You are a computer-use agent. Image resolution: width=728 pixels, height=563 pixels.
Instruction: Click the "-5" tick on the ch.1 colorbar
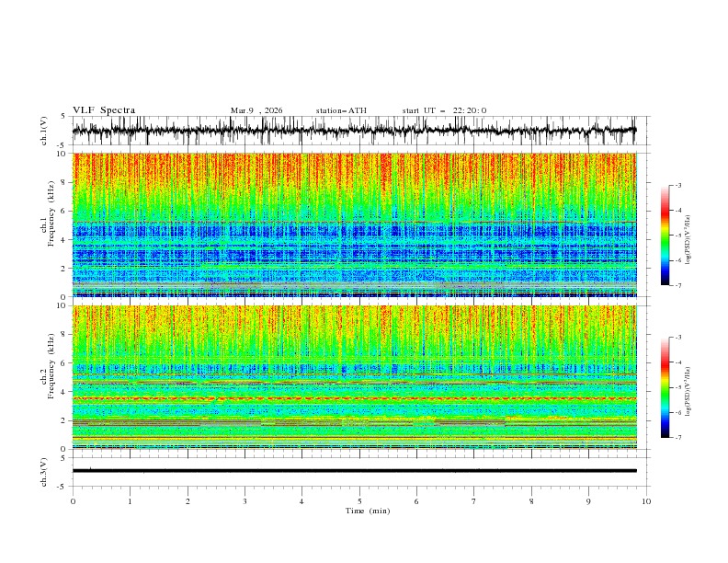coord(678,236)
